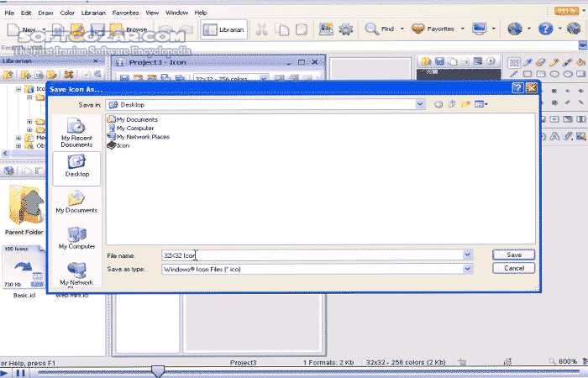Open the Favorites menu in menu bar
588x378 pixels.
126,13
